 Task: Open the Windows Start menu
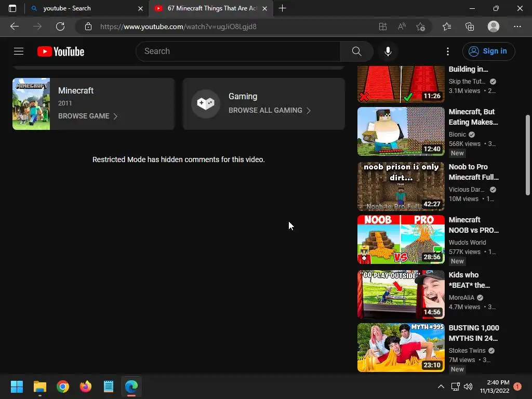[17, 387]
